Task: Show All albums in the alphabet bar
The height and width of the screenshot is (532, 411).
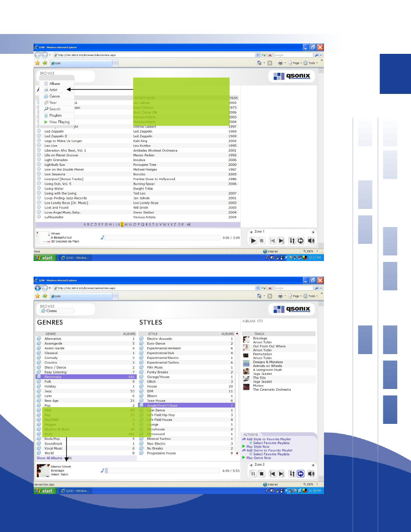Action: point(188,224)
